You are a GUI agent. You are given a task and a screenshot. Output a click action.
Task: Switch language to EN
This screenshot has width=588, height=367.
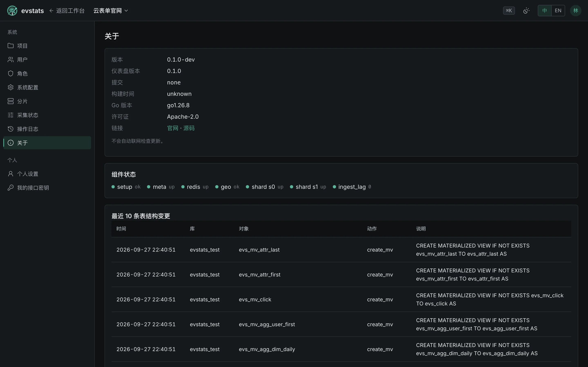tap(558, 11)
